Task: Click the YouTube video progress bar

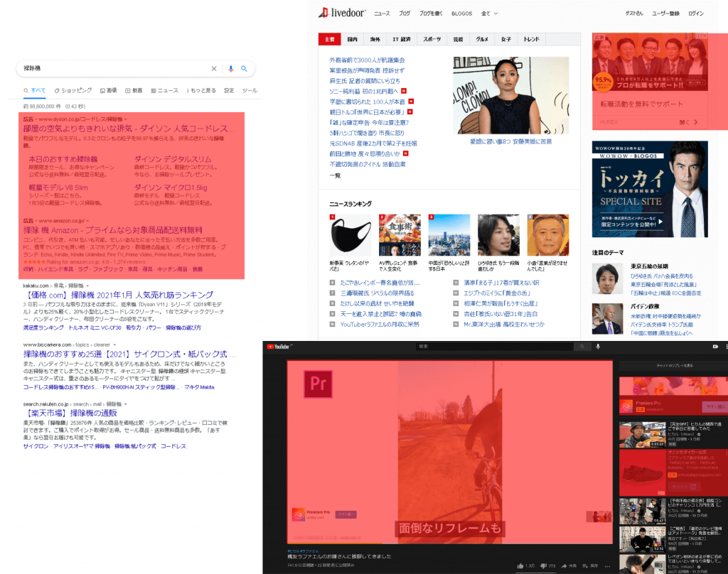Action: (449, 543)
